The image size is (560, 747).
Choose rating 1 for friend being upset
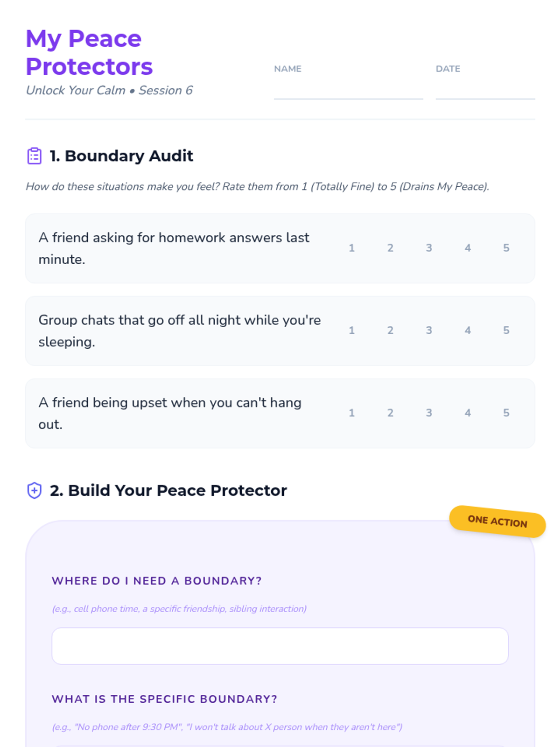click(x=352, y=413)
